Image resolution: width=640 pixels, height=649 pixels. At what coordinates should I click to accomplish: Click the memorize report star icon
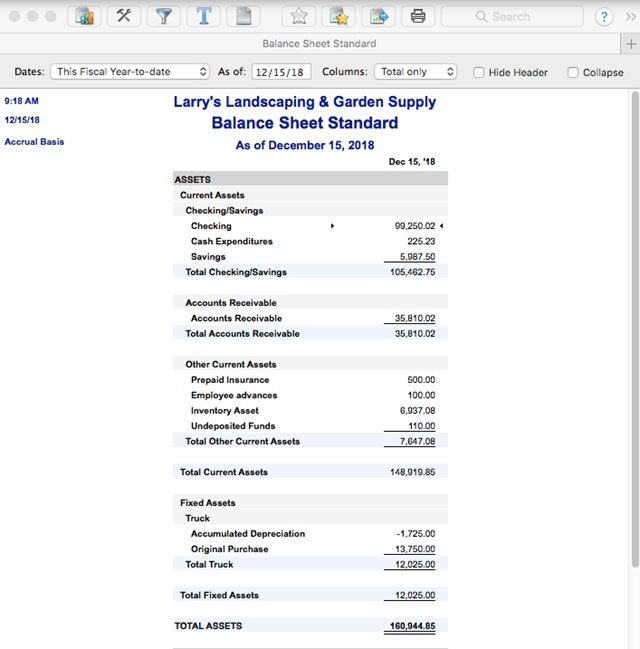click(338, 16)
